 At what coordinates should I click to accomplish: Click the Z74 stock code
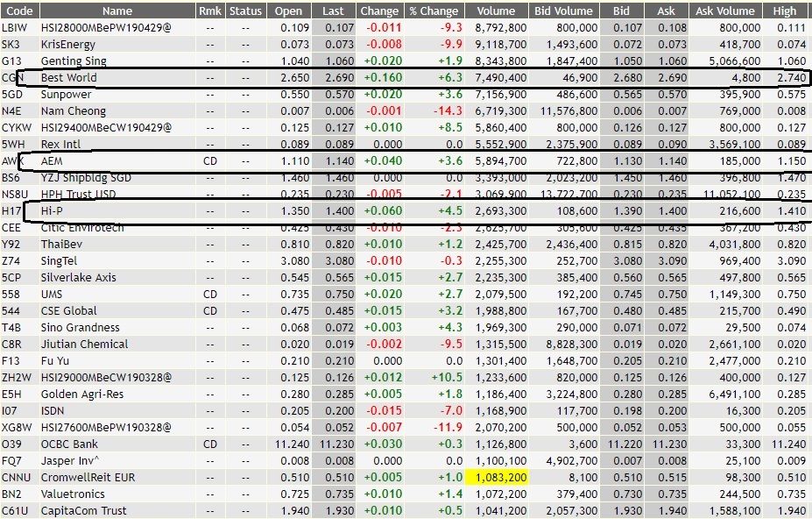[x=11, y=260]
